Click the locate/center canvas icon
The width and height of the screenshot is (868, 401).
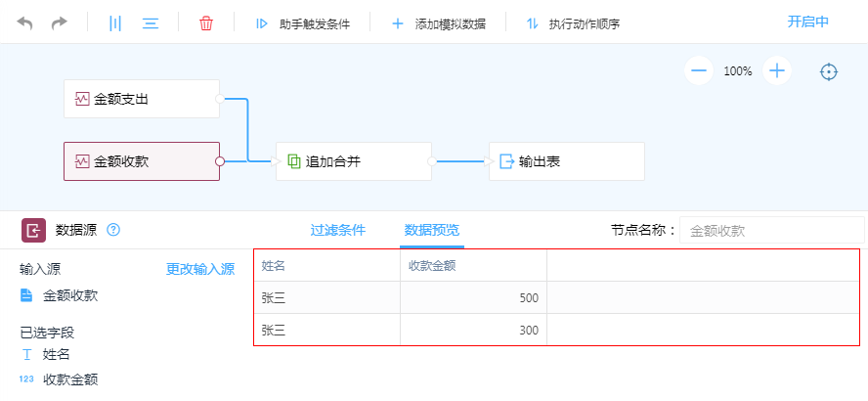[x=829, y=71]
